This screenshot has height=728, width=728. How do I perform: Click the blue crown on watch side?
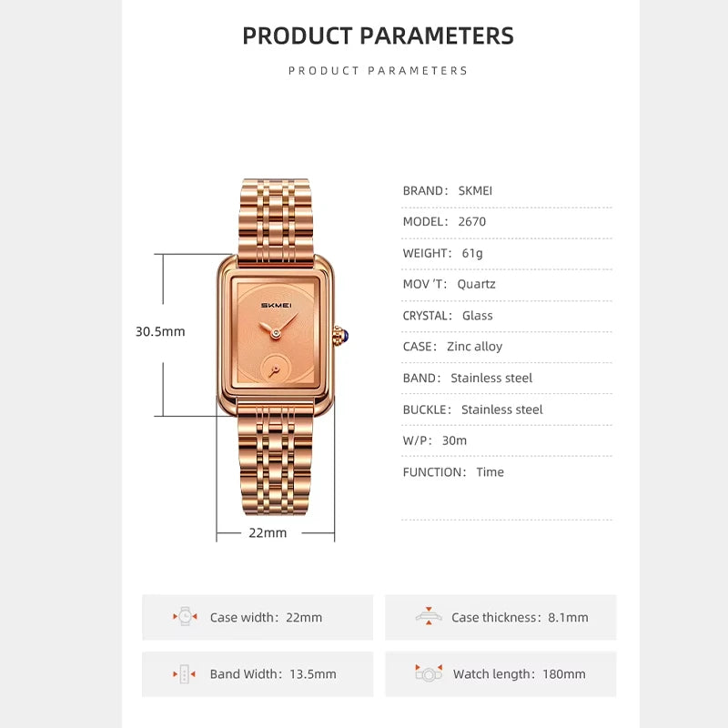pos(342,335)
